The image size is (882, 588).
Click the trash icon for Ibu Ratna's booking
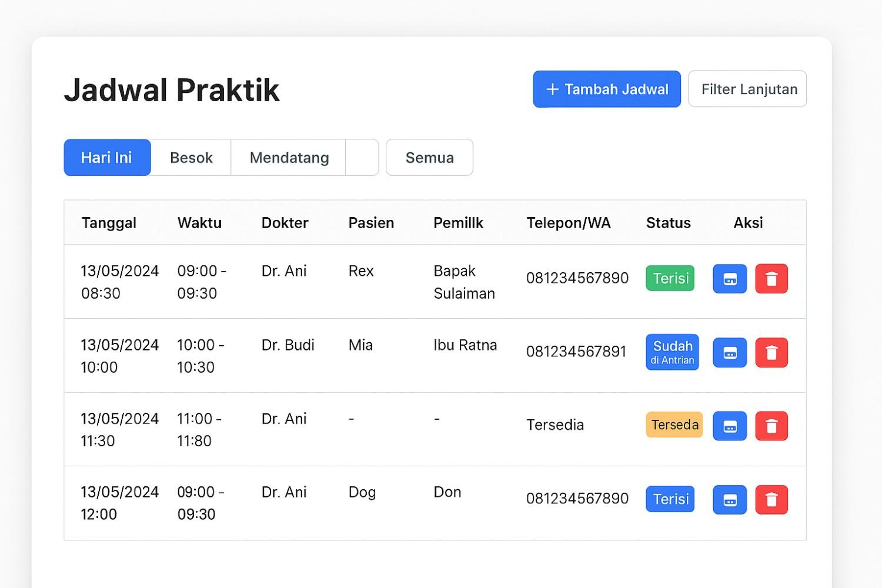click(x=771, y=352)
